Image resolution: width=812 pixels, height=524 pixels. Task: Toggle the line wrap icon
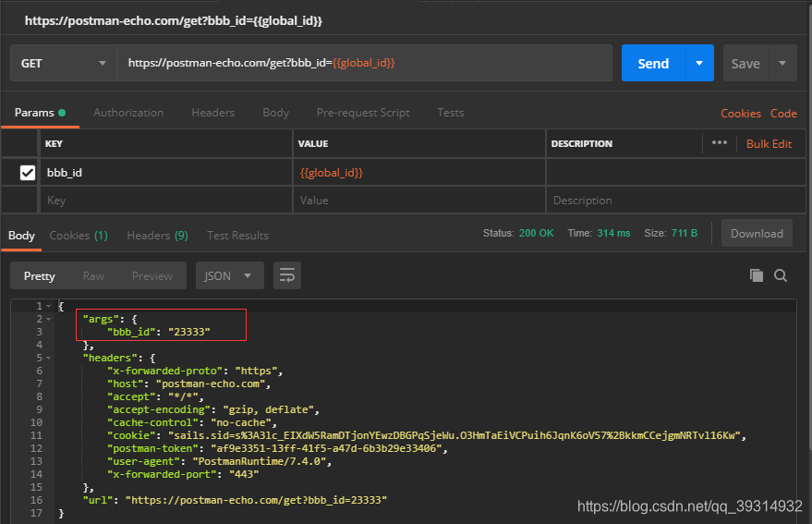(287, 275)
